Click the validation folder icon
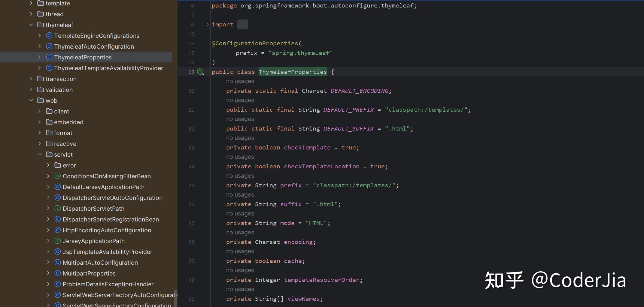Image resolution: width=644 pixels, height=307 pixels. click(x=41, y=90)
